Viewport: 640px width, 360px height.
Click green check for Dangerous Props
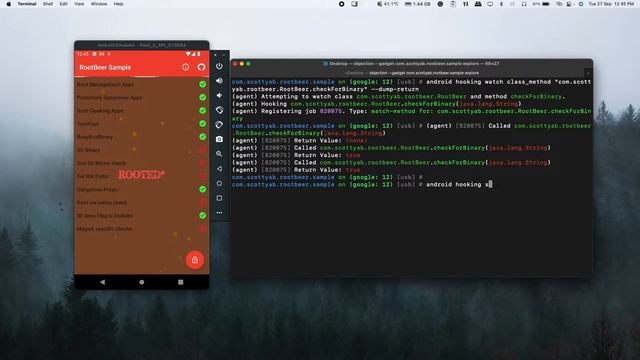pyautogui.click(x=202, y=189)
